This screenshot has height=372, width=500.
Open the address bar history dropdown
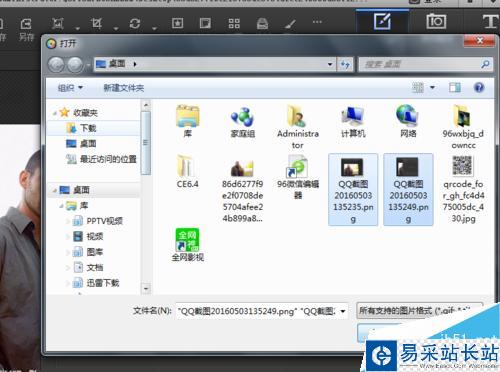click(330, 64)
